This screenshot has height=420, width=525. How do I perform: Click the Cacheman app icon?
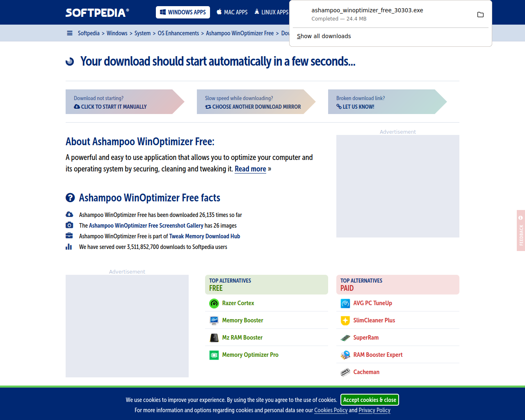tap(345, 372)
